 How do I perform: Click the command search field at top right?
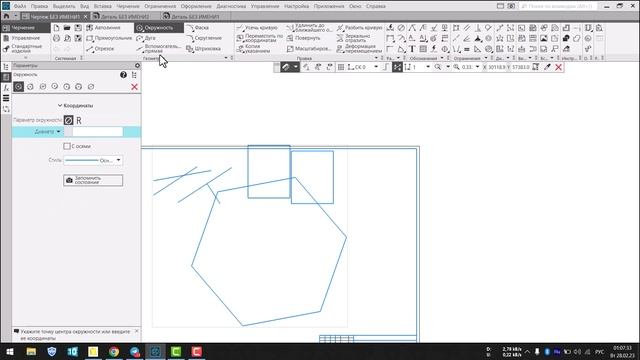click(559, 6)
